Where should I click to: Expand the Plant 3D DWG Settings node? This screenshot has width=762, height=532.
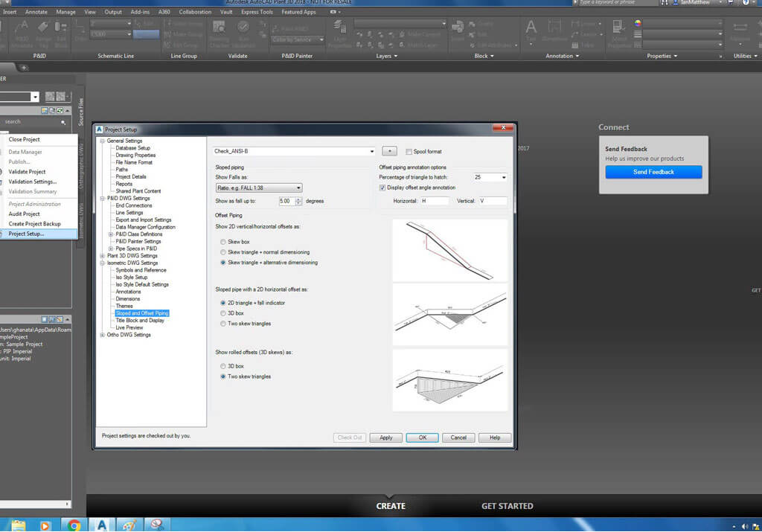click(x=103, y=255)
